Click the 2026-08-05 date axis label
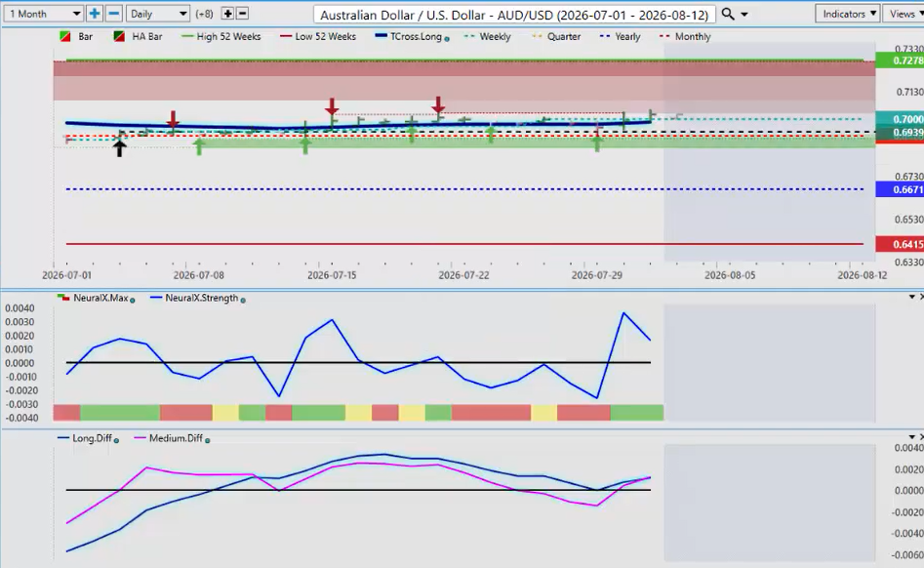This screenshot has width=924, height=568. click(730, 275)
